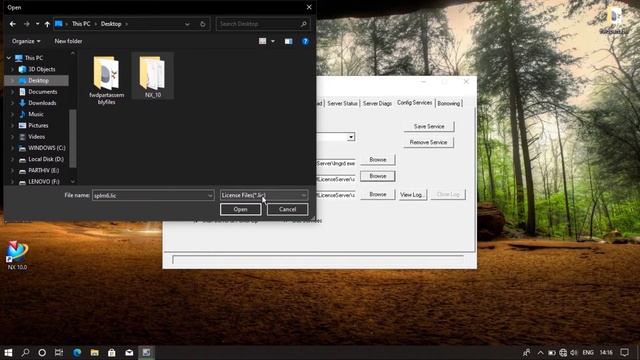Viewport: 640px width, 360px height.
Task: Open Task View on the taskbar
Action: click(x=59, y=353)
